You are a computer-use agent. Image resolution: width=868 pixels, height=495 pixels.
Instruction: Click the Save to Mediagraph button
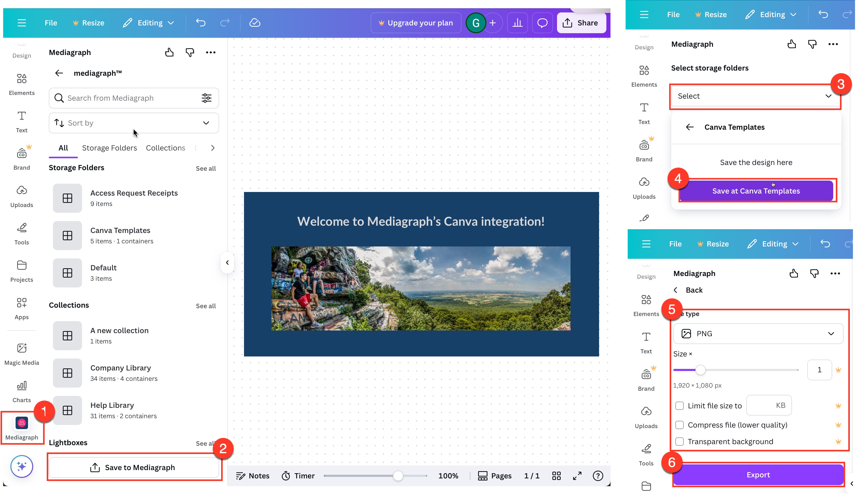tap(134, 467)
